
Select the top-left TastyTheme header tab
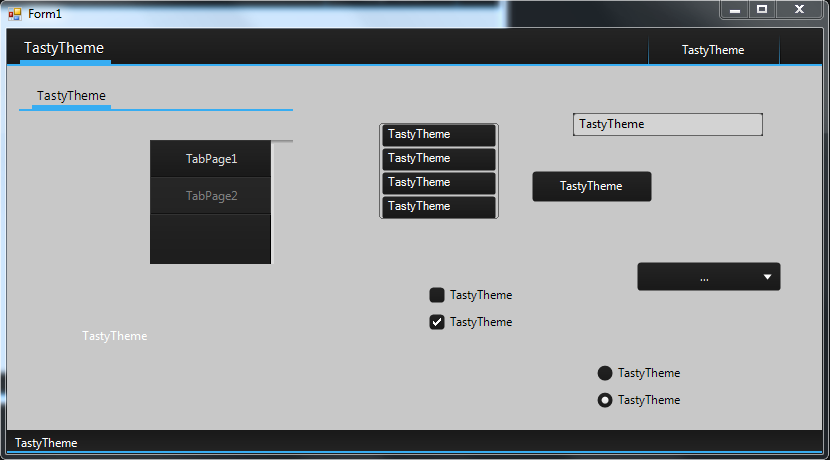pos(64,48)
